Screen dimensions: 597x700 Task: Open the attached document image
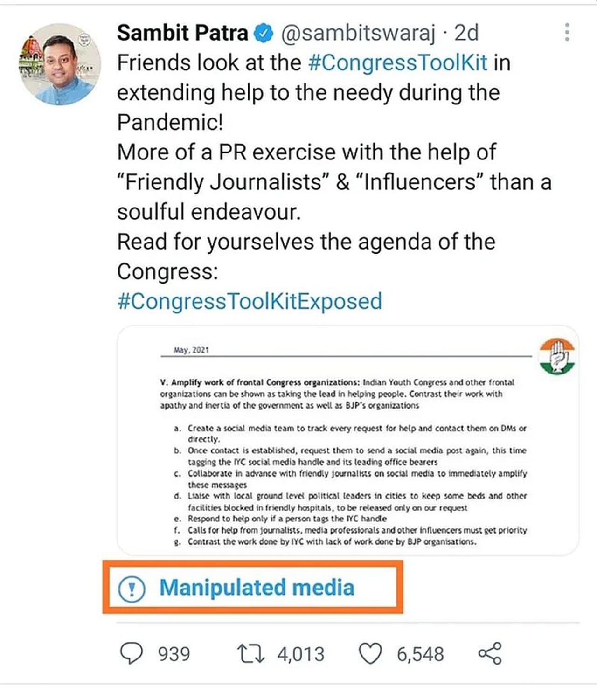pos(348,441)
